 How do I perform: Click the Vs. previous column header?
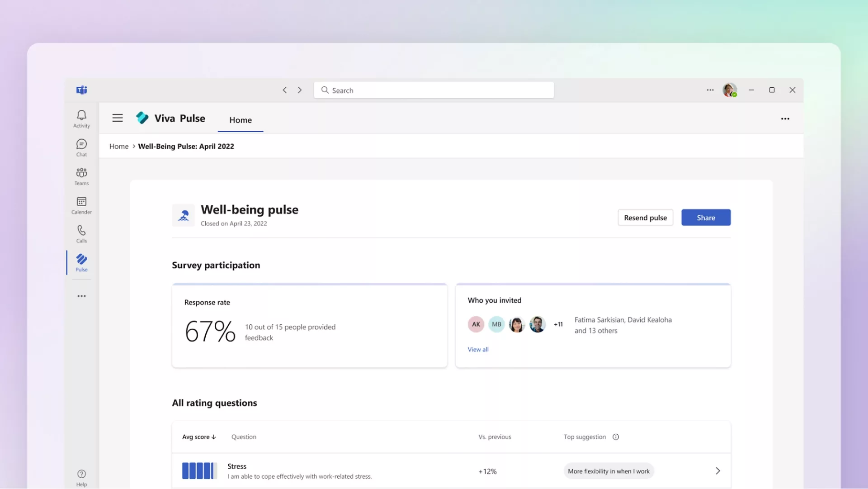[x=495, y=437]
